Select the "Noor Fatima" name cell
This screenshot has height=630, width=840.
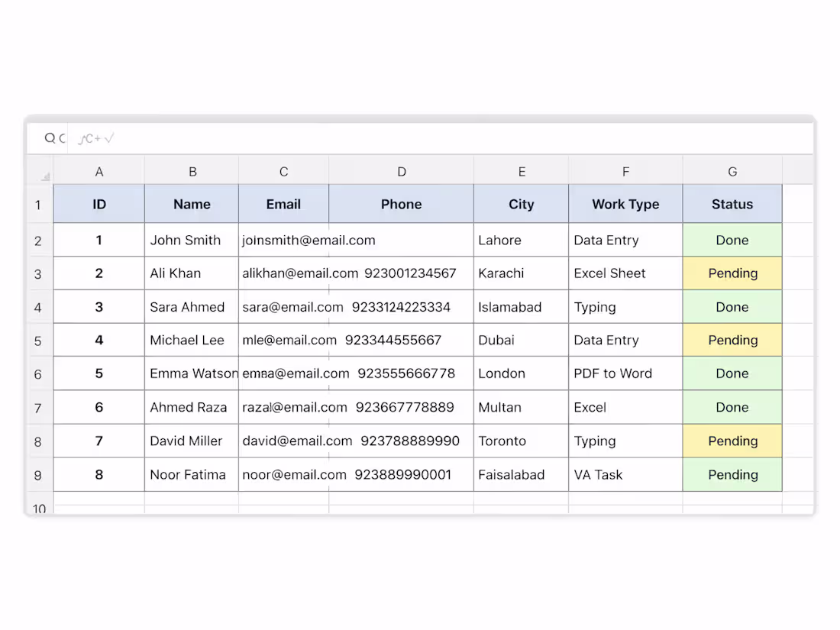pyautogui.click(x=192, y=475)
